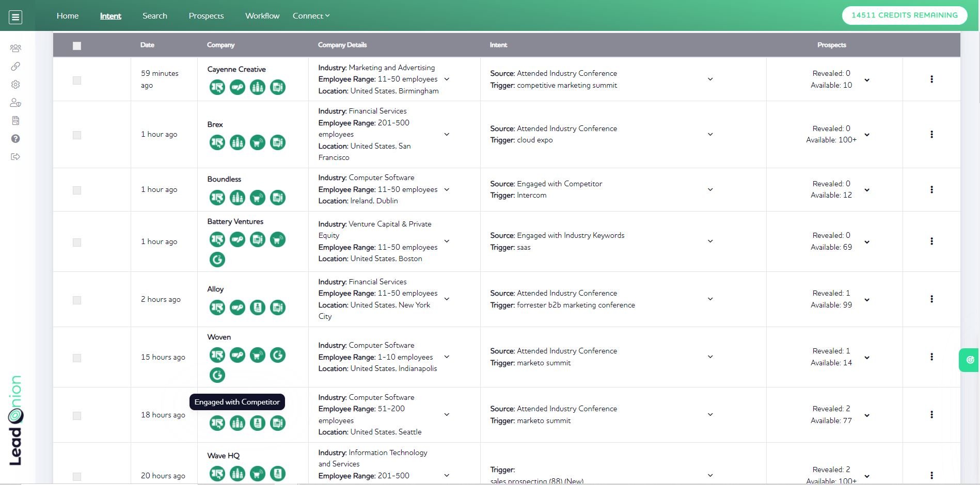This screenshot has height=485, width=980.
Task: Click the green floating target widget at right edge
Action: pos(970,360)
